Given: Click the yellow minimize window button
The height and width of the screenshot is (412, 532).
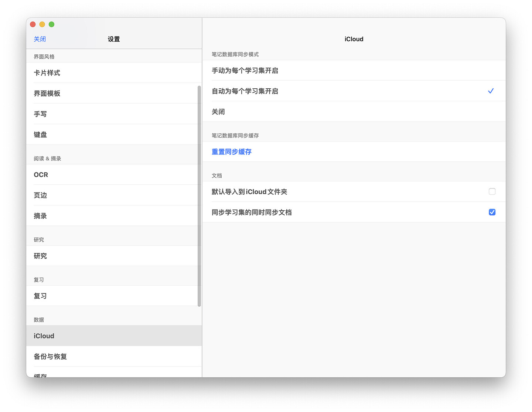Looking at the screenshot, I should 42,24.
